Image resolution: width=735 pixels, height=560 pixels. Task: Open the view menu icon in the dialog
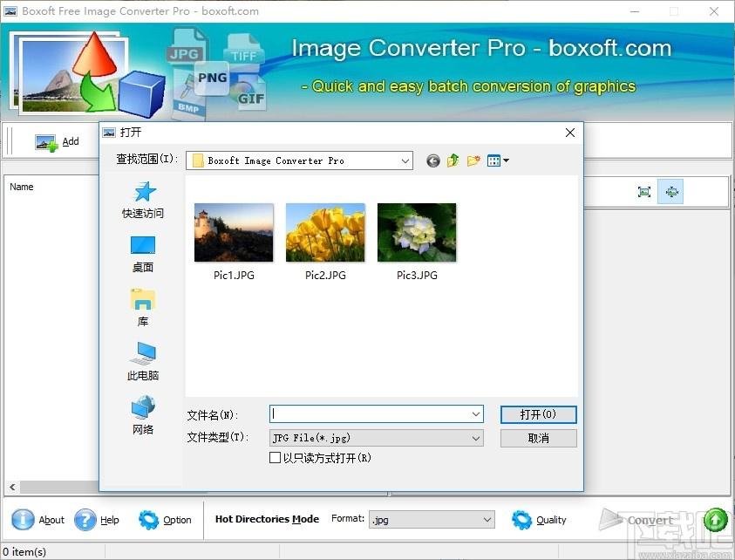coord(498,160)
